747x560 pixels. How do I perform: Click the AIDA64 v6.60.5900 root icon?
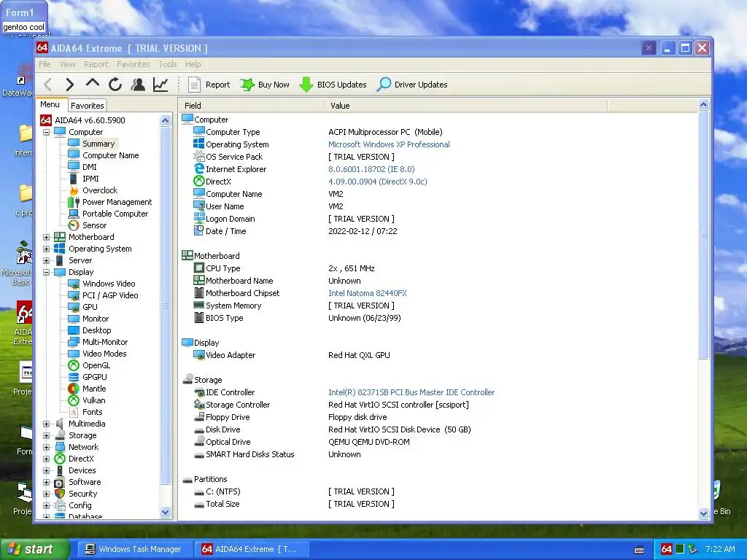tap(46, 120)
